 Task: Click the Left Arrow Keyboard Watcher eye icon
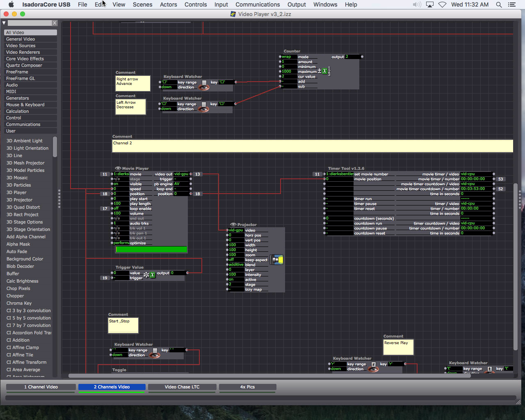click(x=203, y=109)
